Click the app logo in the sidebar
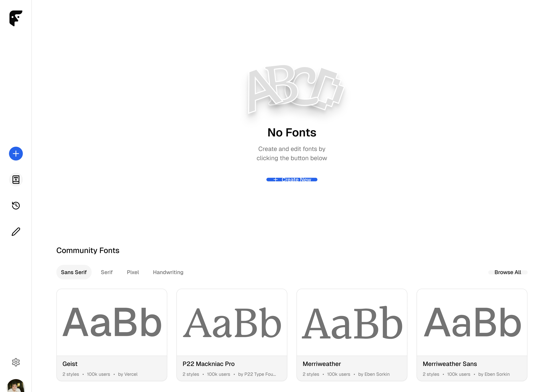 pos(16,18)
